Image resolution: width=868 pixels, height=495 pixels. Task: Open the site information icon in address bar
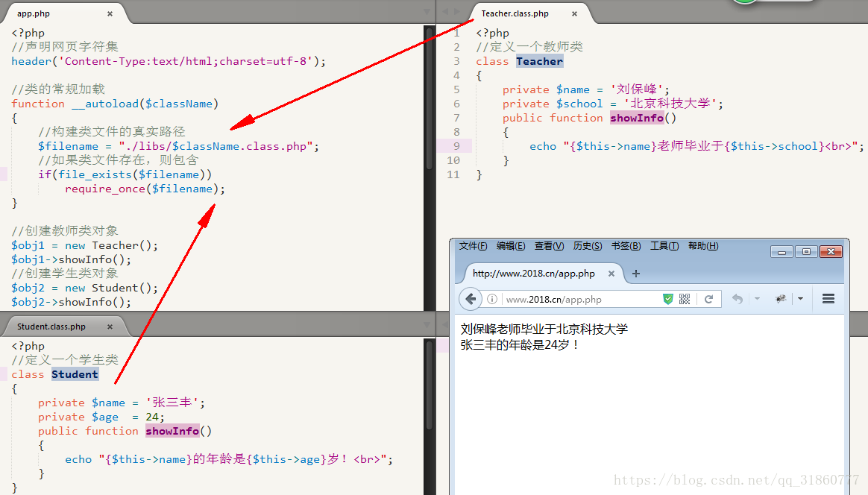[x=491, y=299]
